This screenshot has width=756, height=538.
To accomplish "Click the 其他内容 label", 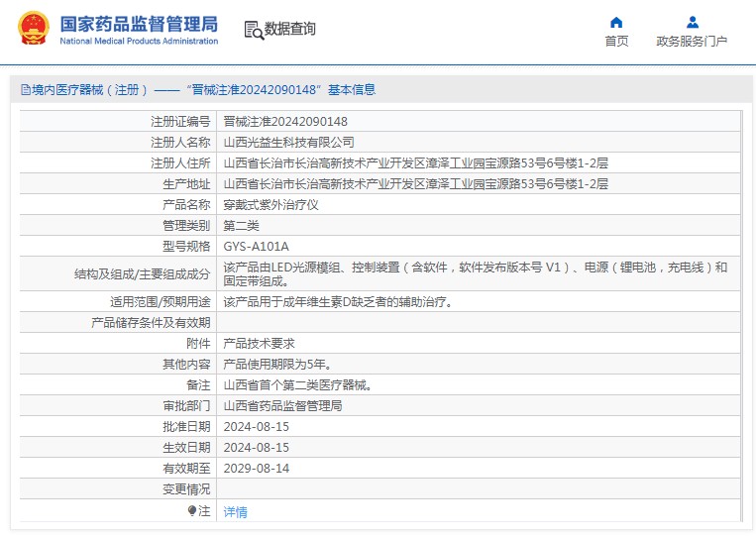I will click(x=186, y=364).
